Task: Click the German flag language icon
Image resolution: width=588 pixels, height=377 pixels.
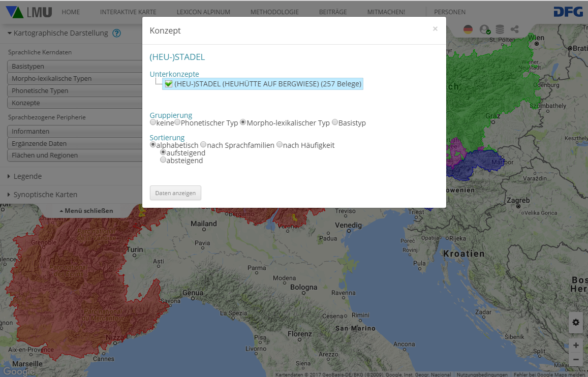Action: point(468,29)
